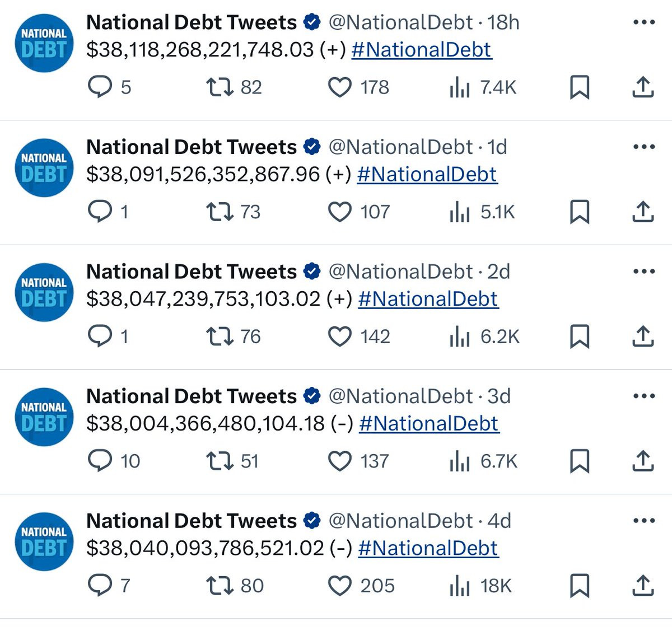Open the reply thread with 10 replies

coord(101,461)
